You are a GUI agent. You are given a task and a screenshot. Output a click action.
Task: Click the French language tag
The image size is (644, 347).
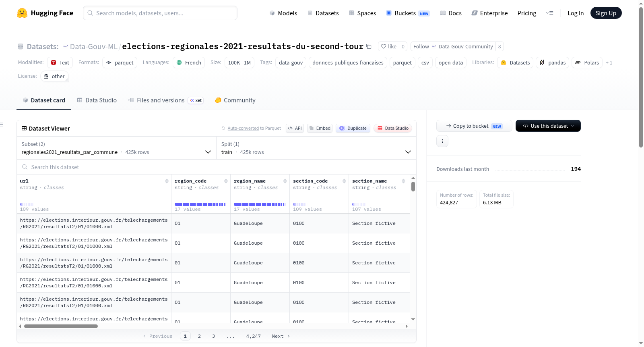pos(189,62)
